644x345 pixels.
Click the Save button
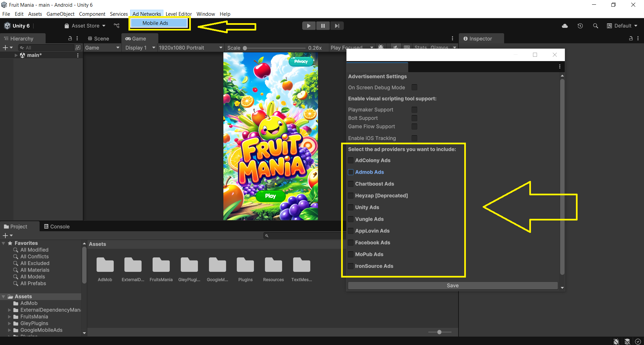[x=452, y=285]
